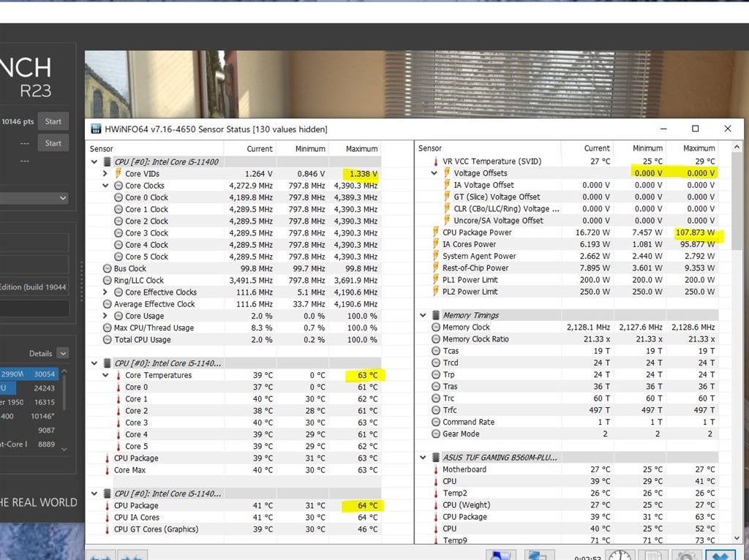The width and height of the screenshot is (749, 560).
Task: Click the 1.338 V maximum value
Action: click(x=364, y=174)
